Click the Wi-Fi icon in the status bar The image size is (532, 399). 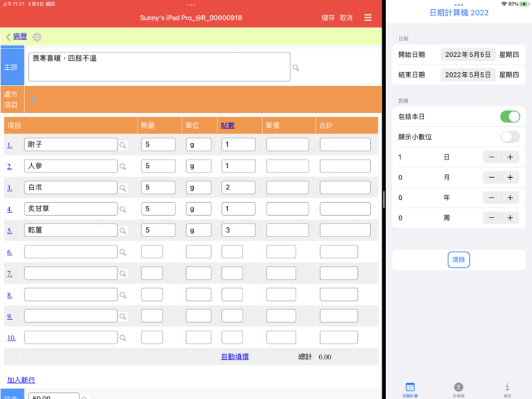click(x=504, y=4)
